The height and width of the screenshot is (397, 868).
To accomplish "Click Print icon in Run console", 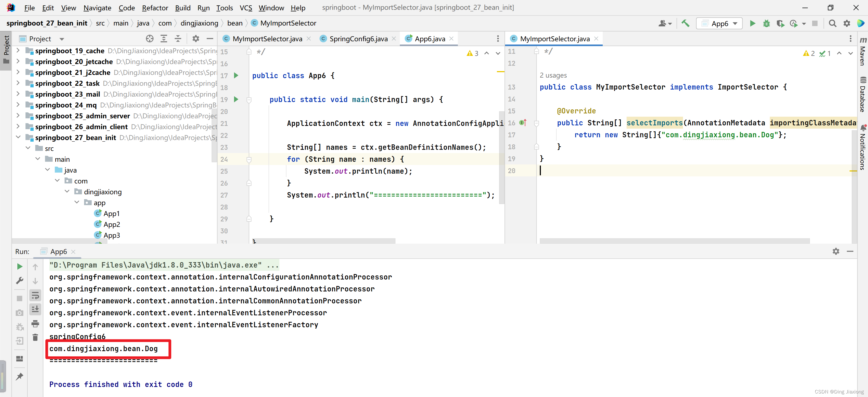I will (35, 324).
